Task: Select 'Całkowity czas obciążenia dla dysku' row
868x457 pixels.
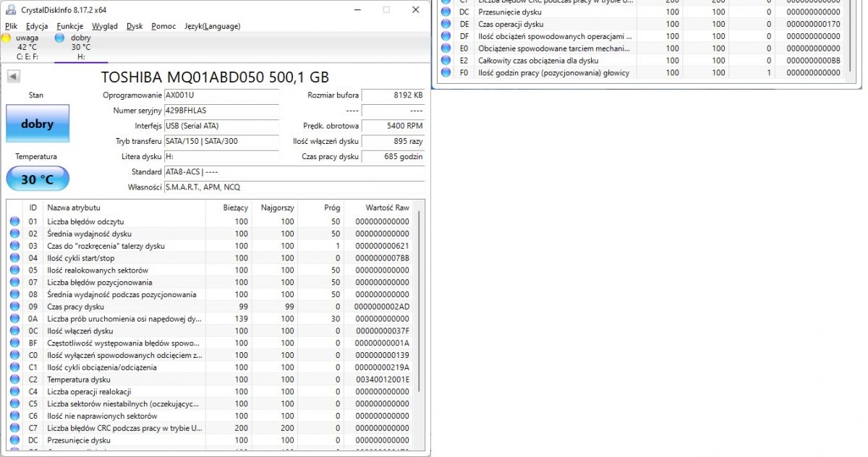Action: (640, 61)
